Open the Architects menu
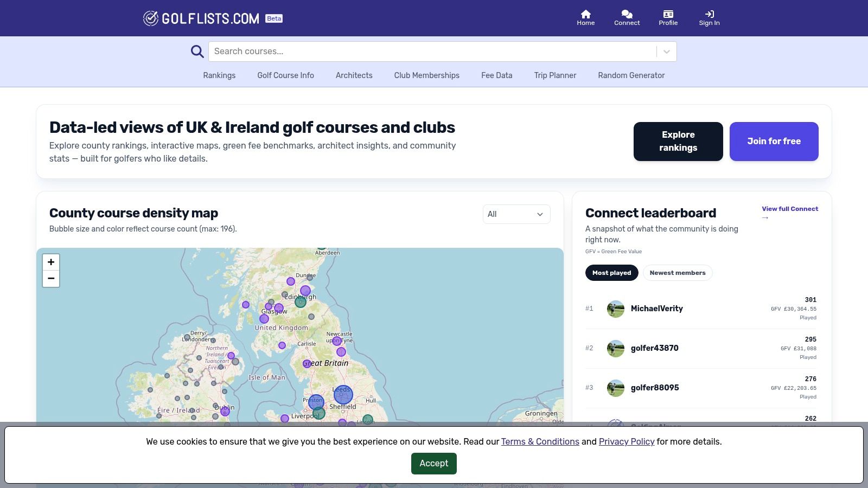868x488 pixels. pos(354,75)
